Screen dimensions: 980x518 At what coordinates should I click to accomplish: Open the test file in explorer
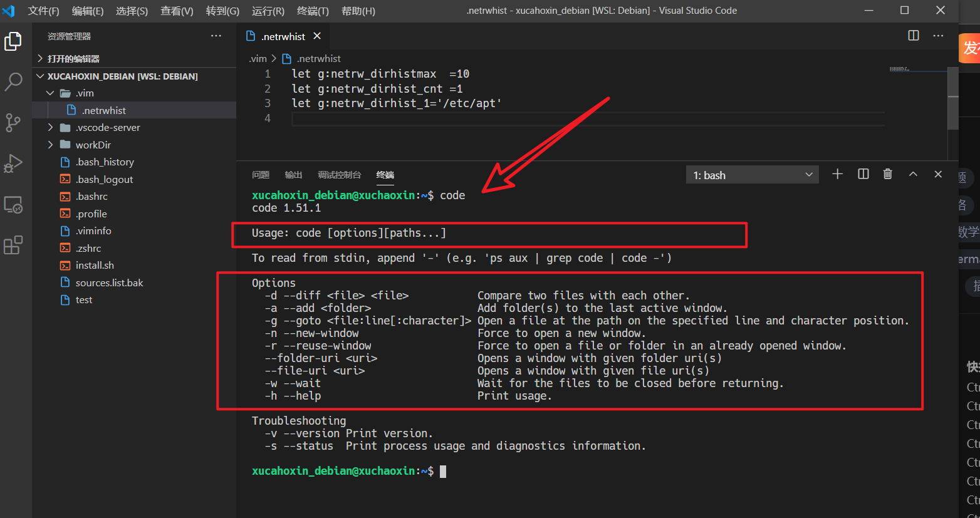click(135, 300)
